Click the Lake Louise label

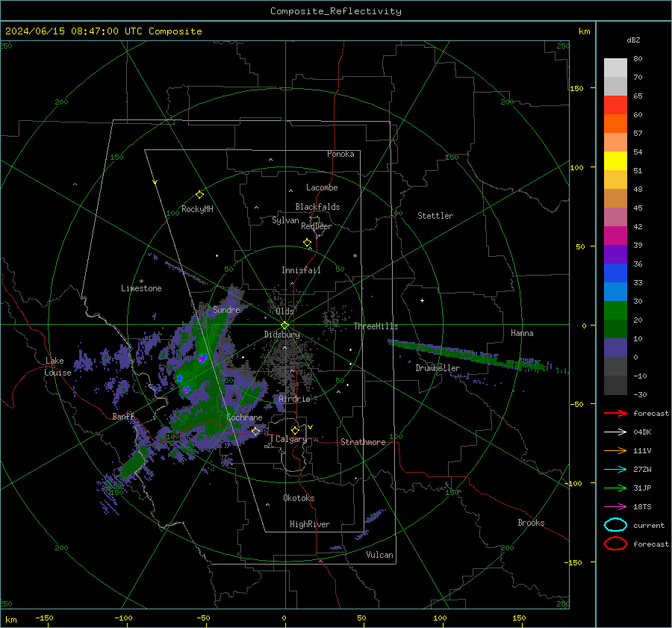(57, 367)
